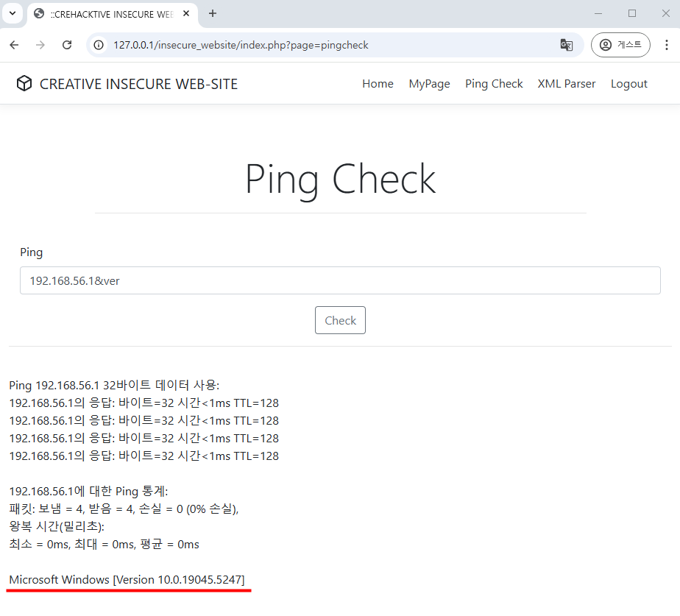Click CREATIVE INSECURE WEB-SITE brand title
680x616 pixels.
(x=138, y=84)
